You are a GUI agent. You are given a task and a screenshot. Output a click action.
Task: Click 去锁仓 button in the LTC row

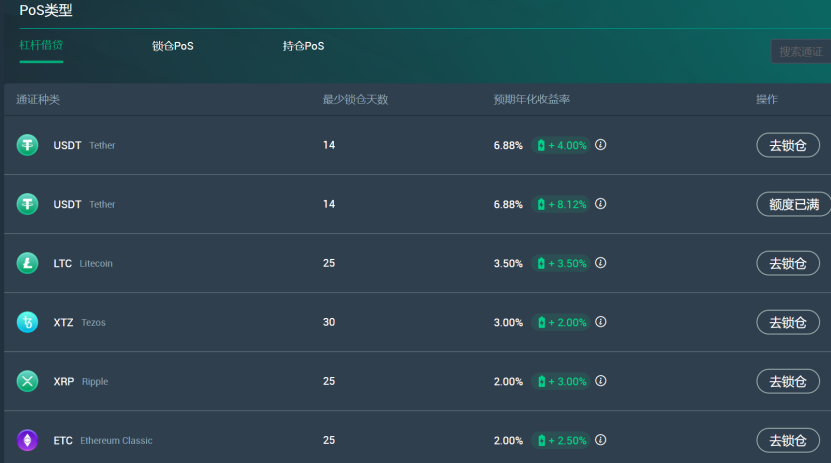[x=788, y=263]
